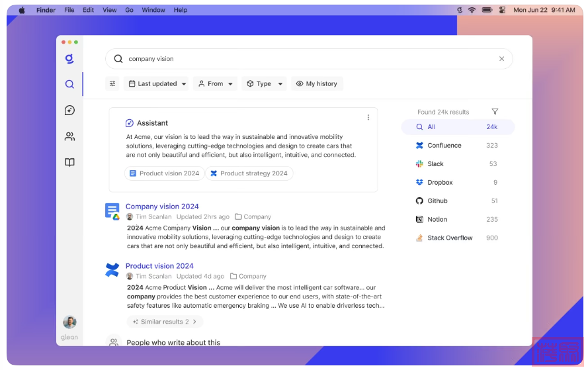The height and width of the screenshot is (370, 588).
Task: Open the From filter dropdown
Action: (216, 84)
